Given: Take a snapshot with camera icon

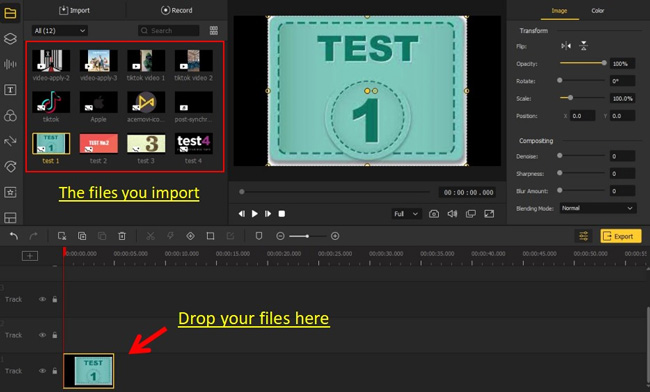Looking at the screenshot, I should tap(434, 214).
